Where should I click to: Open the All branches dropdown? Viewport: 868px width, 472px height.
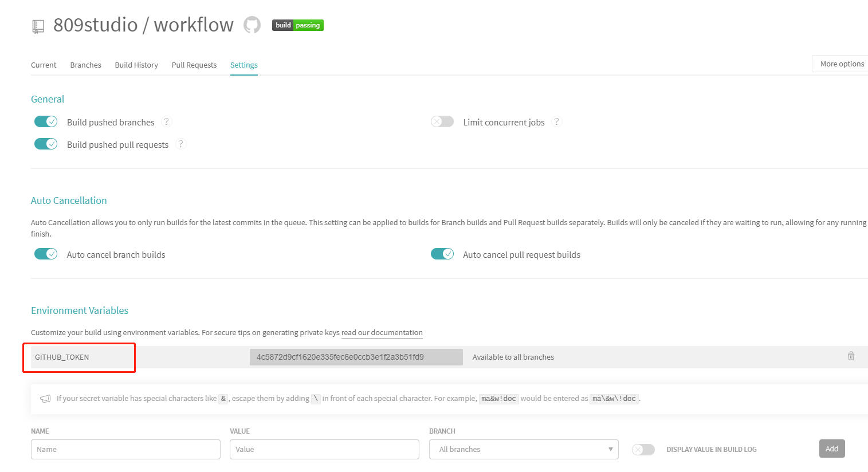click(523, 450)
